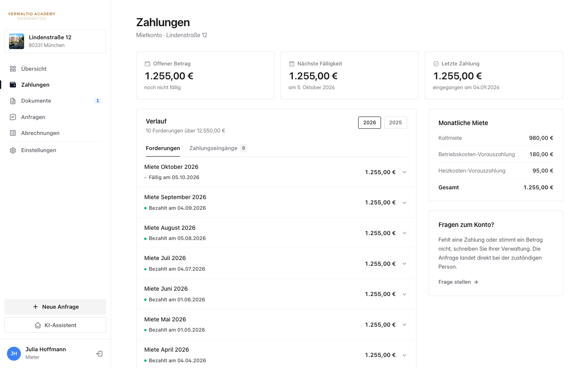This screenshot has height=368, width=588.
Task: Open Dokumente from the sidebar
Action: 55,101
